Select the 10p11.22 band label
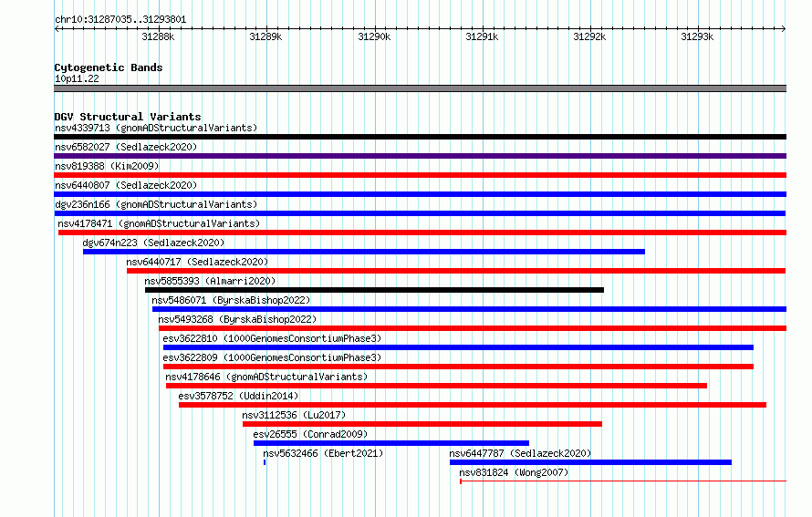This screenshot has height=517, width=812. point(77,78)
